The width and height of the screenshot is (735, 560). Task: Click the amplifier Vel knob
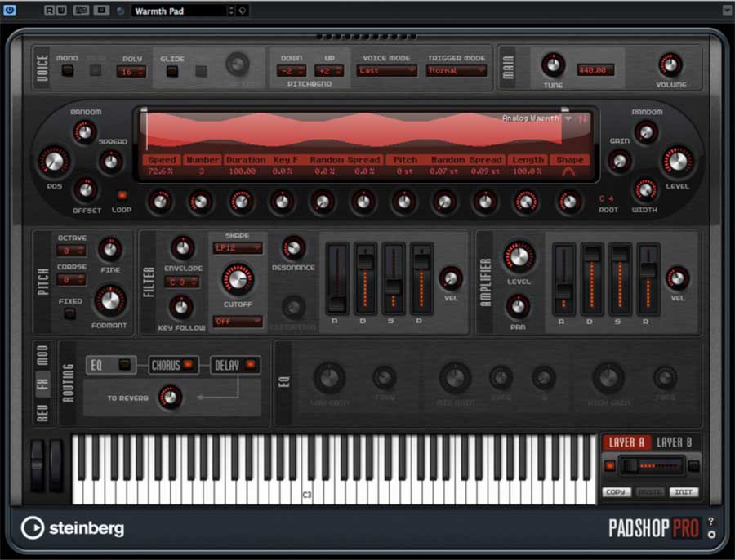pyautogui.click(x=677, y=278)
